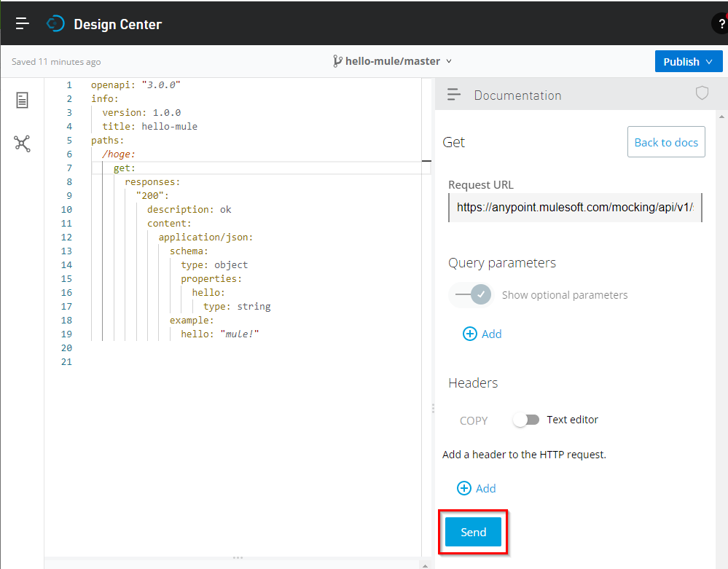
Task: Expand the Publish button chevron
Action: pos(711,61)
